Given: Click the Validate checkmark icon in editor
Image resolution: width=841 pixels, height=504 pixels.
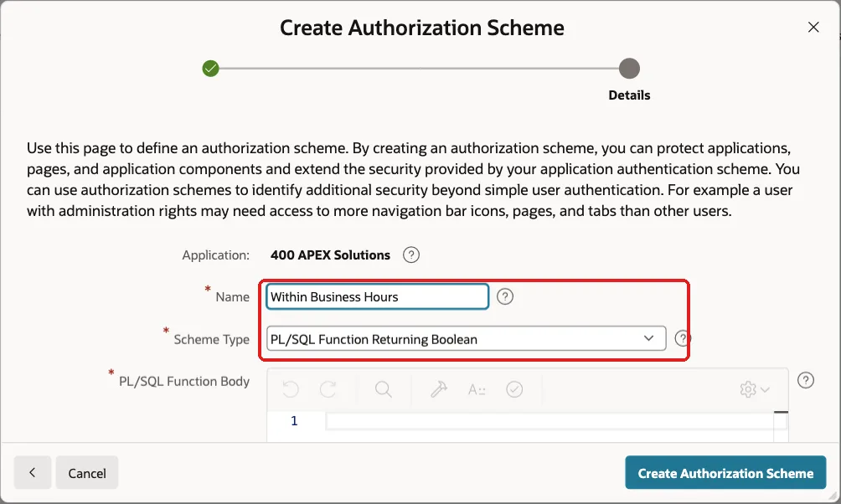Looking at the screenshot, I should point(514,389).
